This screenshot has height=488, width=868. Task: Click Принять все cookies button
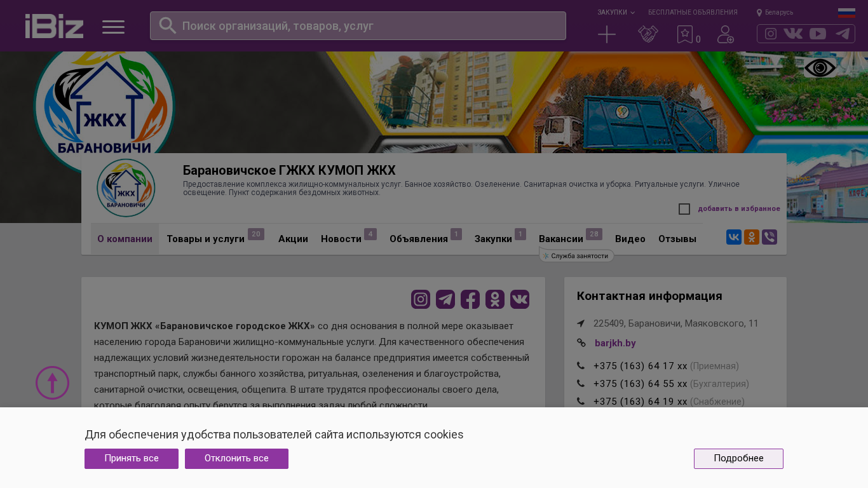coord(132,459)
